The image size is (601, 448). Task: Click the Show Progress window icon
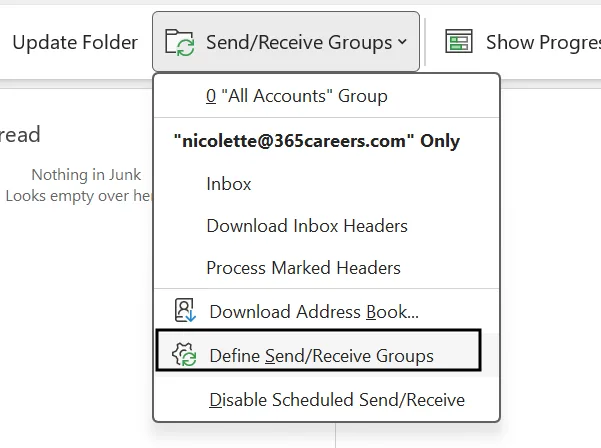(x=458, y=41)
